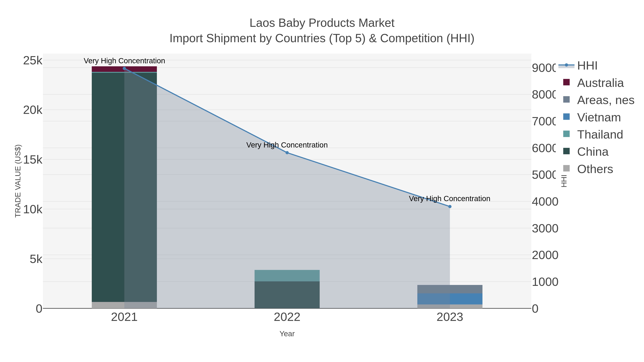Select the 2021 HHI data point
The image size is (644, 362).
pyautogui.click(x=124, y=68)
